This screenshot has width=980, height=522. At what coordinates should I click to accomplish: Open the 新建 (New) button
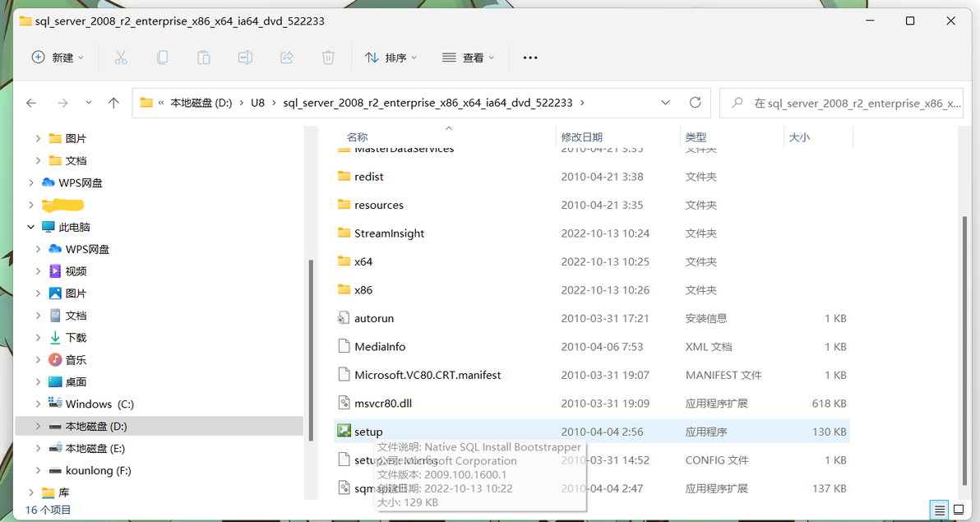[57, 58]
